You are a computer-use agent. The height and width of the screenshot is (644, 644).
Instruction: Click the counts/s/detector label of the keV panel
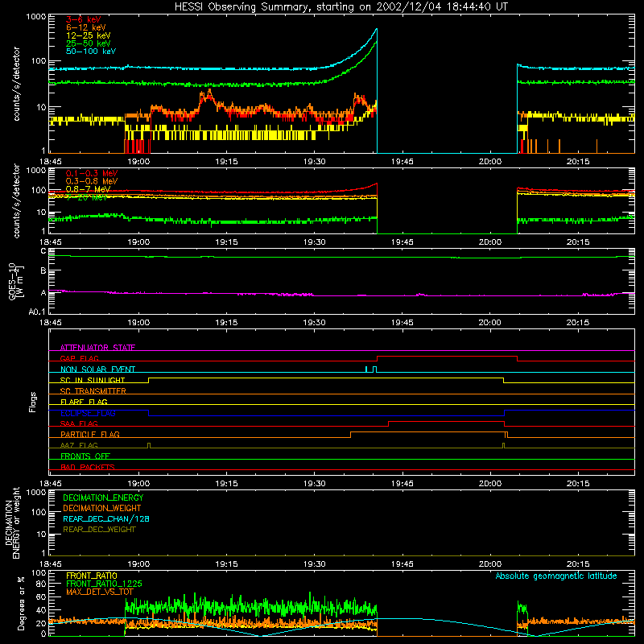pyautogui.click(x=16, y=84)
